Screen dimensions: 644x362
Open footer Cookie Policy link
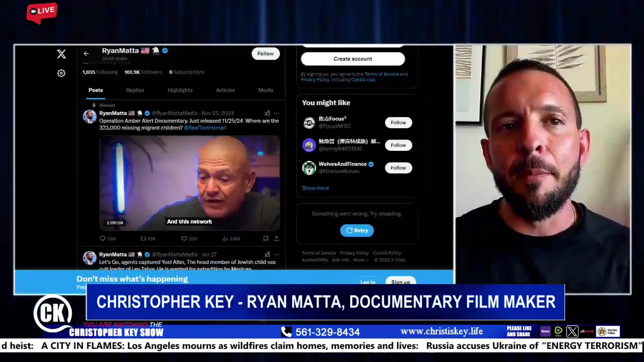click(x=387, y=253)
